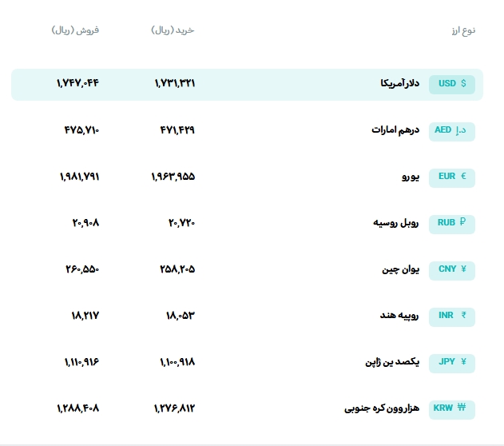Select the روبل روسیه row label
Viewport: 504px width, 446px height.
point(396,222)
